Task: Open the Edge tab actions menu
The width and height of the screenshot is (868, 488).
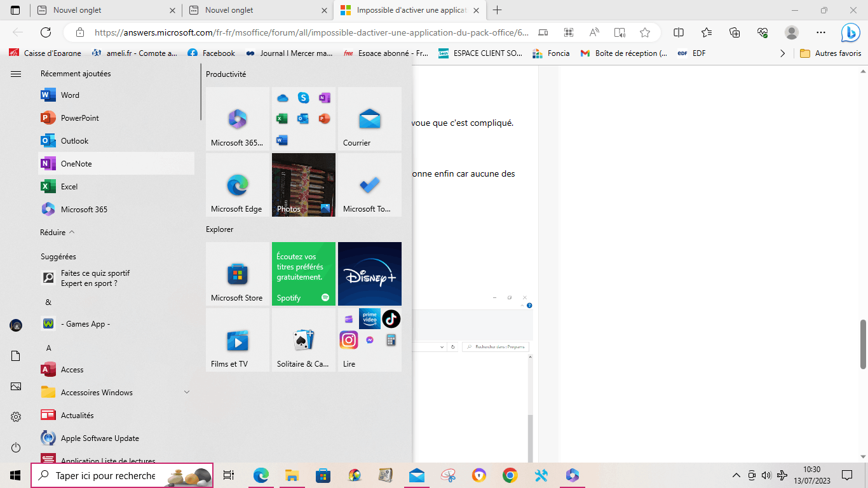Action: click(x=15, y=10)
